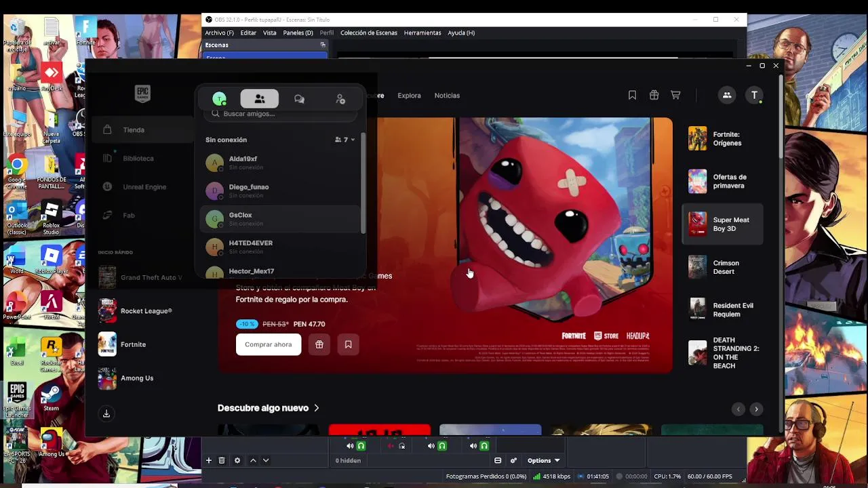The width and height of the screenshot is (868, 488).
Task: Click friends list scrollbar
Action: coord(363,183)
